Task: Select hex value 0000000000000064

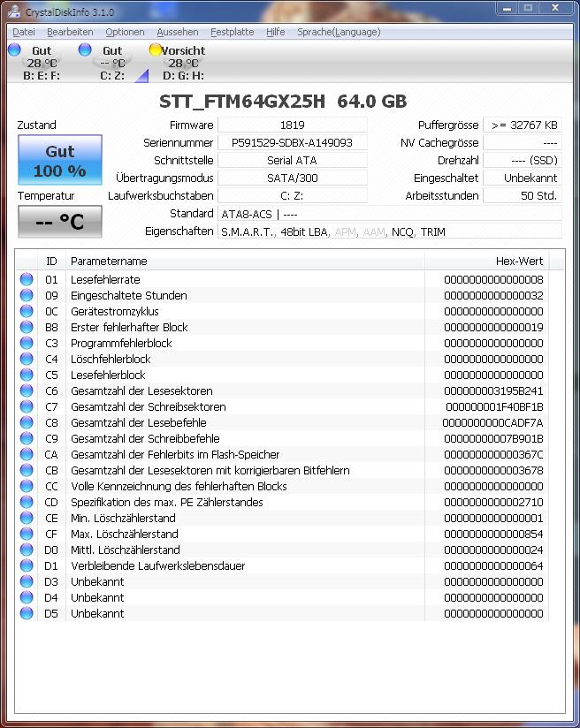Action: pos(493,565)
